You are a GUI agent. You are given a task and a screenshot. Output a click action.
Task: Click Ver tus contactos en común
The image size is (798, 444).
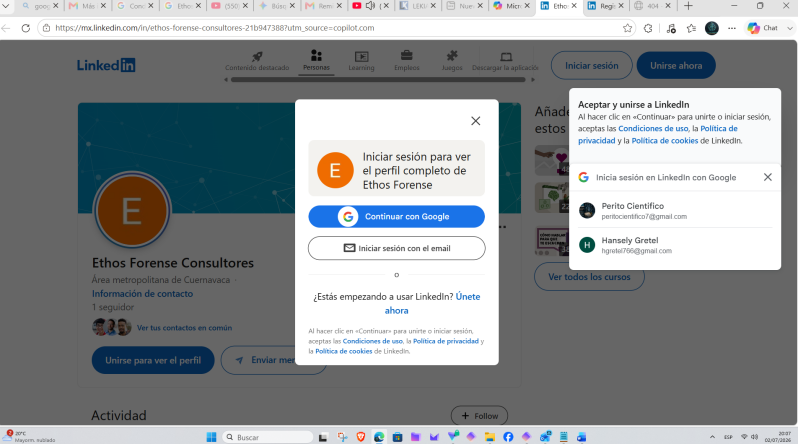tap(184, 328)
